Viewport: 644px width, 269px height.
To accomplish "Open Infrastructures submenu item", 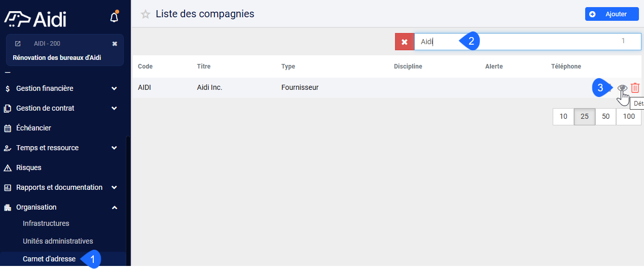I will pyautogui.click(x=46, y=223).
